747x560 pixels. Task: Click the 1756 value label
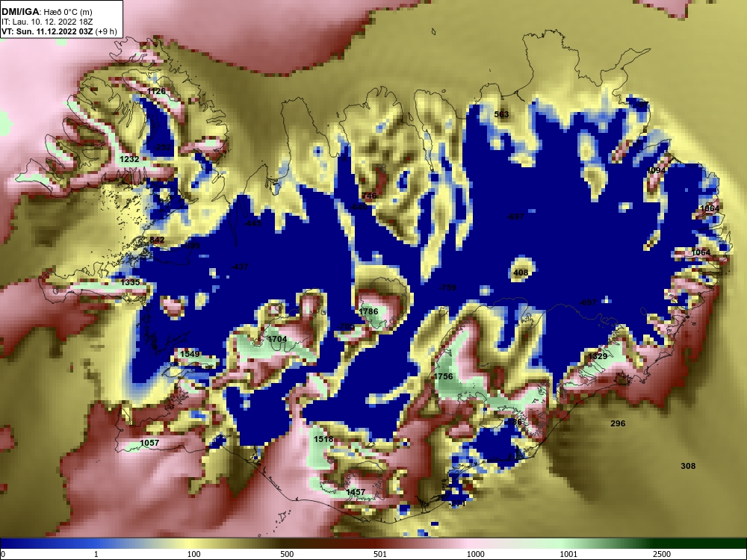443,376
